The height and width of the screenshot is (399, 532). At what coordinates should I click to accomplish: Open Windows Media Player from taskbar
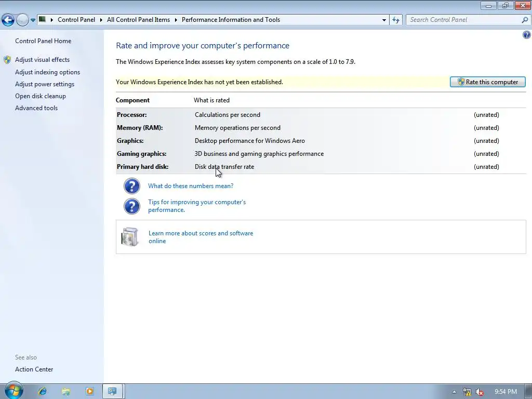pyautogui.click(x=90, y=391)
